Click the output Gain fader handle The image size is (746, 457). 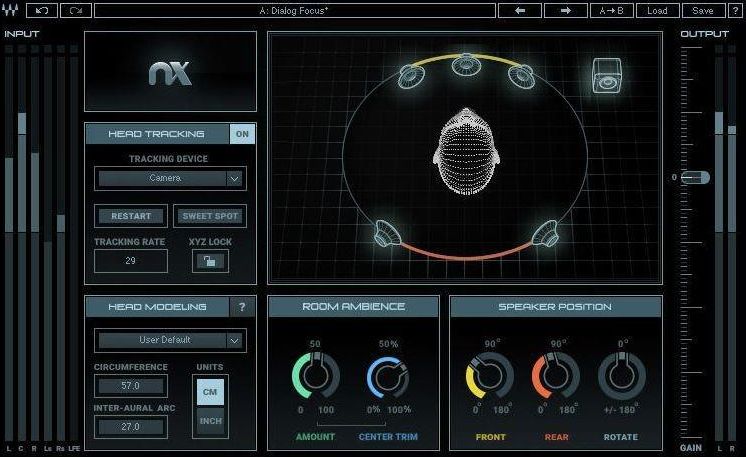pos(695,177)
